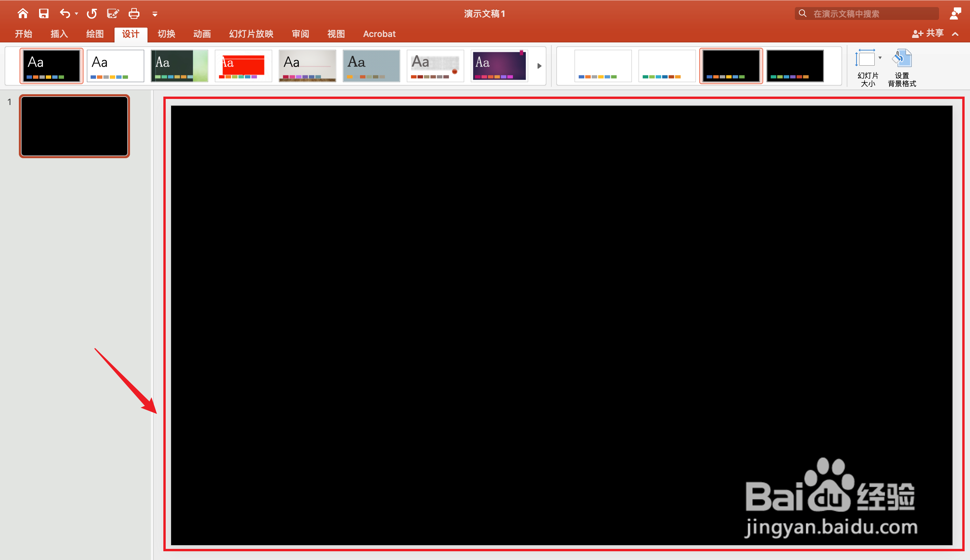Click the user account icon at the top right
The image size is (970, 560).
pyautogui.click(x=955, y=14)
